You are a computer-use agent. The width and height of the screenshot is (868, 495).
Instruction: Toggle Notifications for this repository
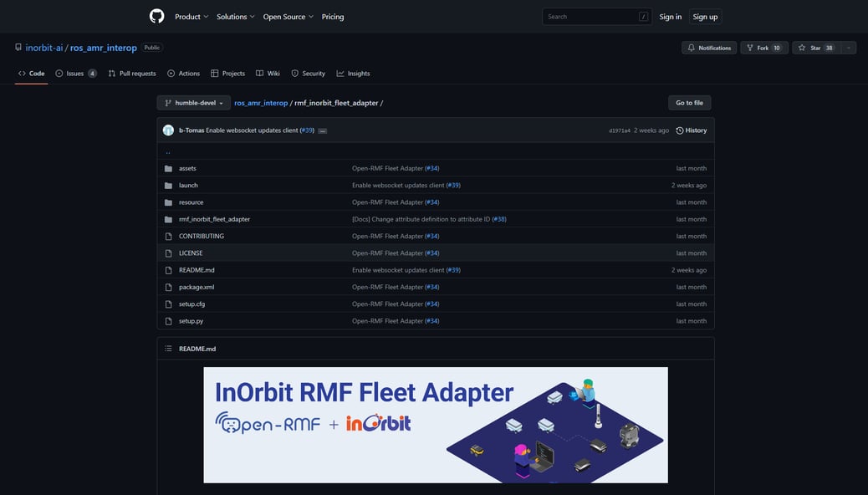pyautogui.click(x=708, y=46)
